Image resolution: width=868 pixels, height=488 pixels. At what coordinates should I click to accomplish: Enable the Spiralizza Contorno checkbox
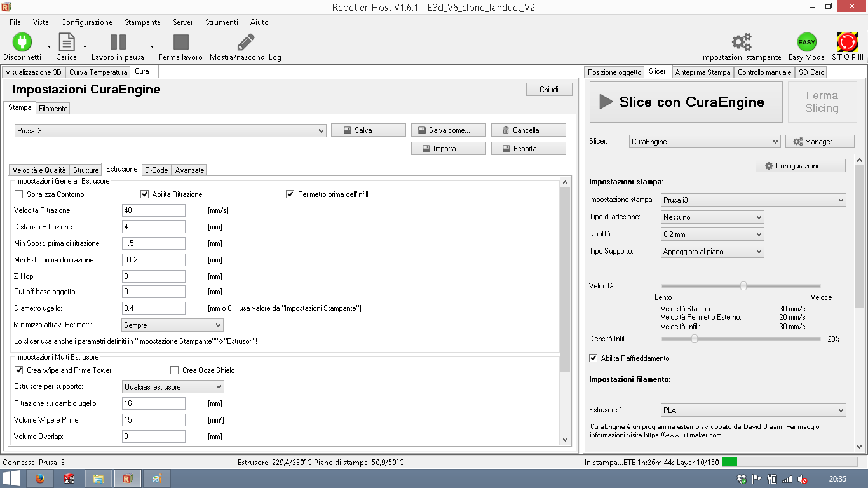click(18, 194)
